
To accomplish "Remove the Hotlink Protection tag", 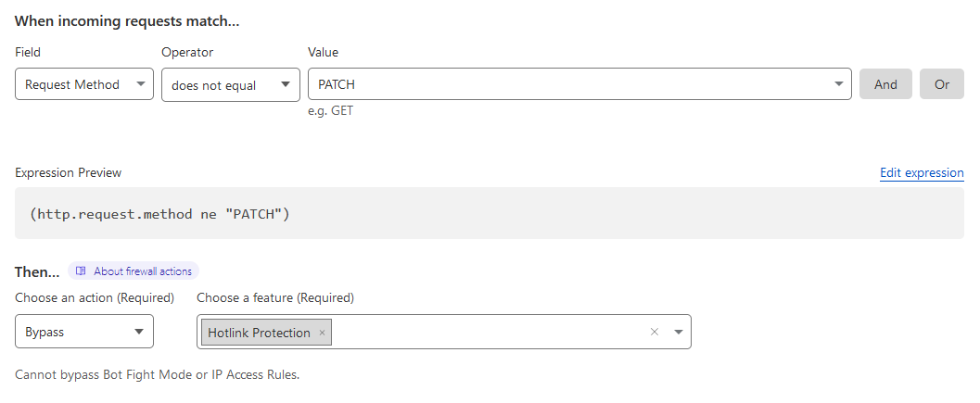I will 322,333.
